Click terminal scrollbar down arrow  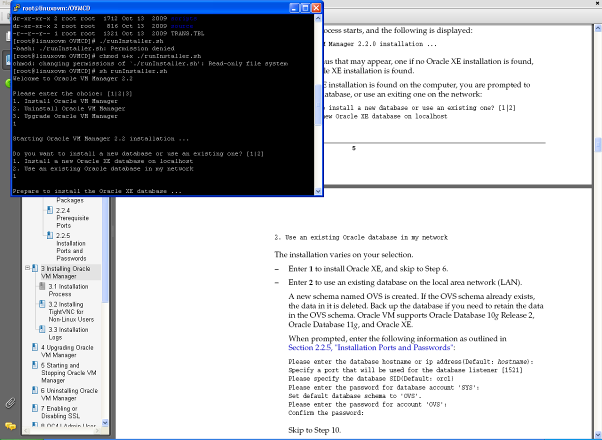pyautogui.click(x=318, y=191)
